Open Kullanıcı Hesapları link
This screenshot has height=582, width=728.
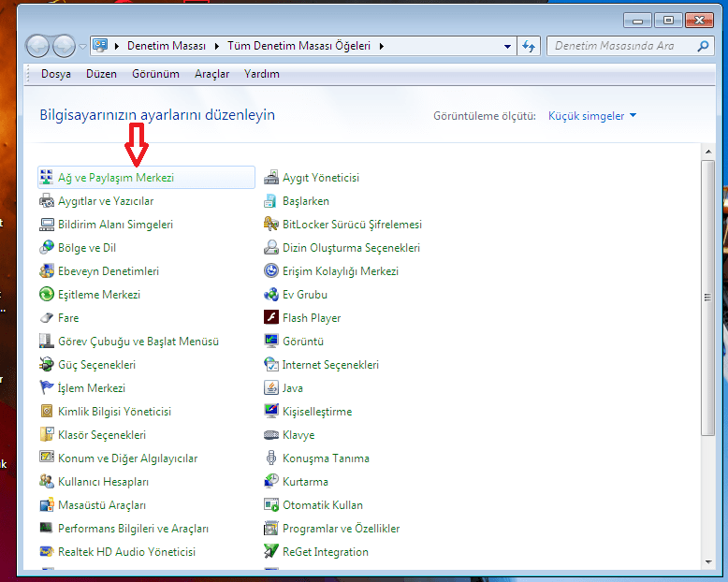[x=103, y=482]
